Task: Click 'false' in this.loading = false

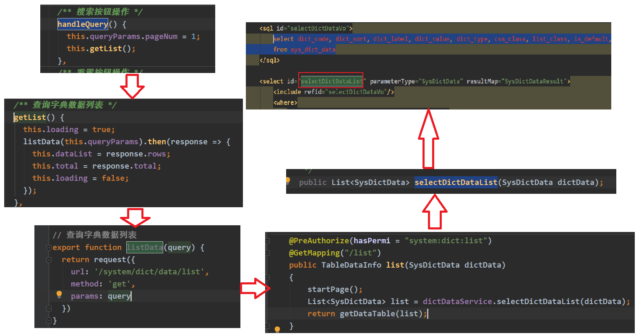Action: click(113, 178)
